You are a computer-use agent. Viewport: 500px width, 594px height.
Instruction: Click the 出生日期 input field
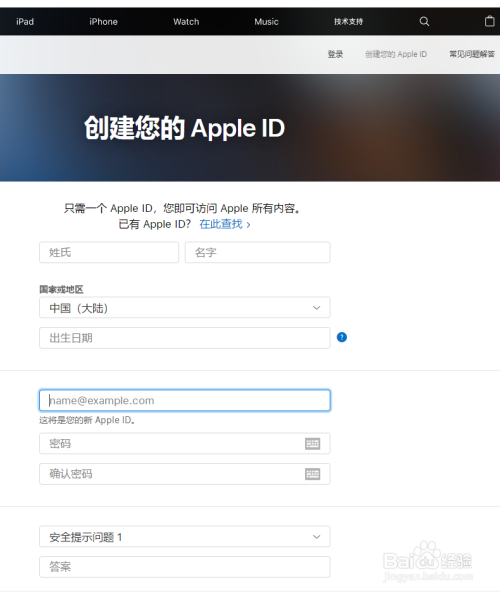click(185, 338)
